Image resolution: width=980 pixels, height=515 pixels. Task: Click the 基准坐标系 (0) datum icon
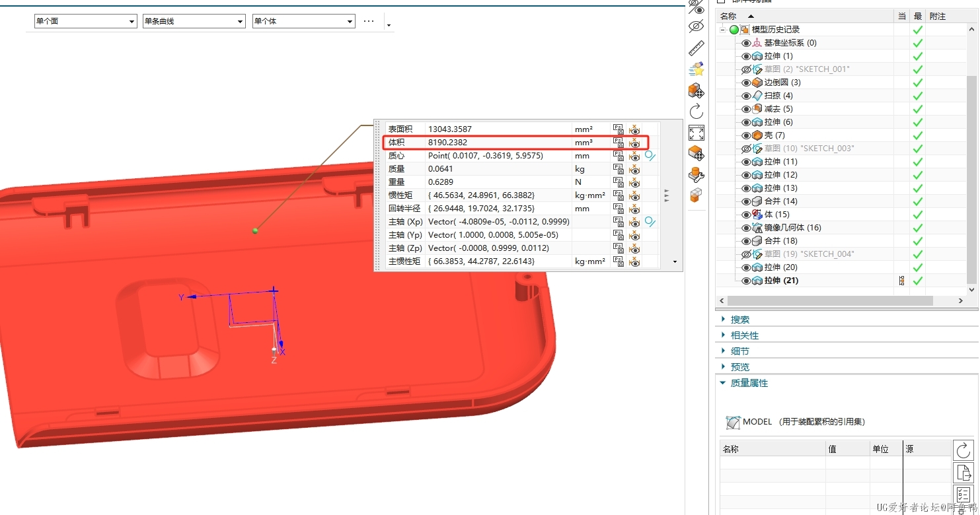point(757,43)
